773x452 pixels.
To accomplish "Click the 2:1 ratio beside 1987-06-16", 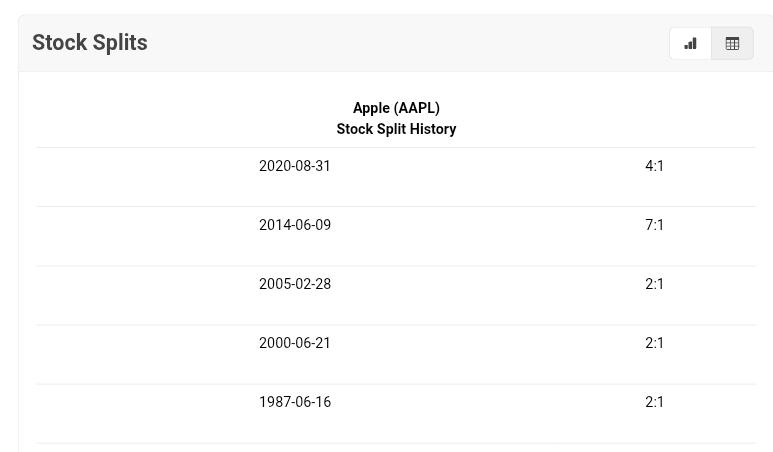I will pyautogui.click(x=655, y=402).
